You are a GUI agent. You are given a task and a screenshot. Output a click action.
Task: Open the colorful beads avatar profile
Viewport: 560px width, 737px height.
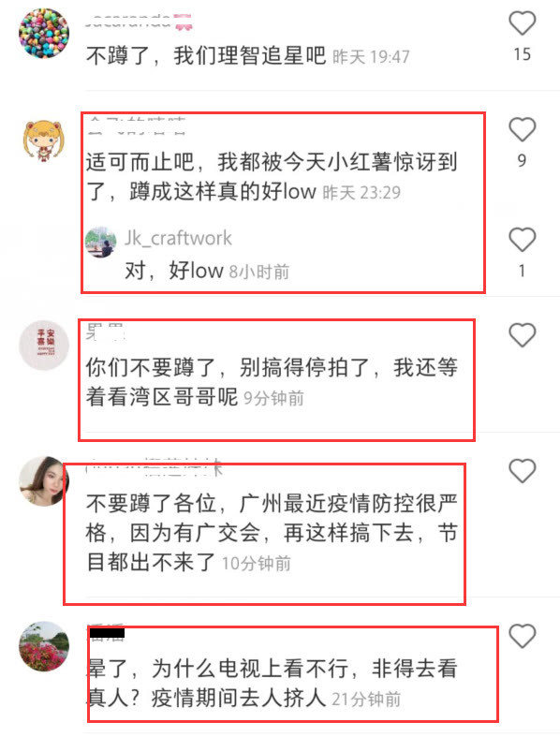(44, 34)
